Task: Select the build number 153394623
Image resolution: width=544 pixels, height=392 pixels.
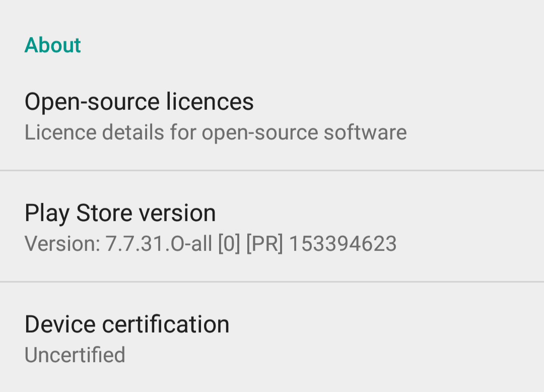Action: tap(343, 243)
